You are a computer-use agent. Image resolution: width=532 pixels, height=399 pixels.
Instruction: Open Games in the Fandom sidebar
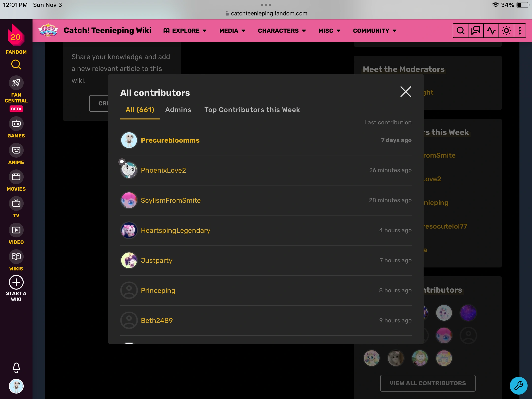(16, 124)
